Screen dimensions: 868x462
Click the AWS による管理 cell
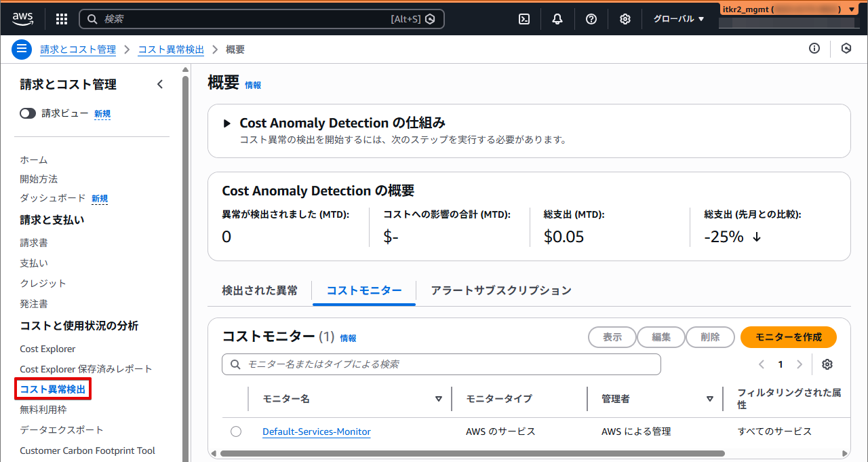click(636, 431)
